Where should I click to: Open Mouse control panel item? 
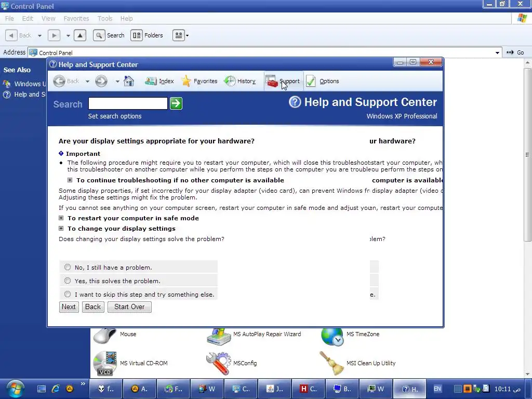pos(115,336)
